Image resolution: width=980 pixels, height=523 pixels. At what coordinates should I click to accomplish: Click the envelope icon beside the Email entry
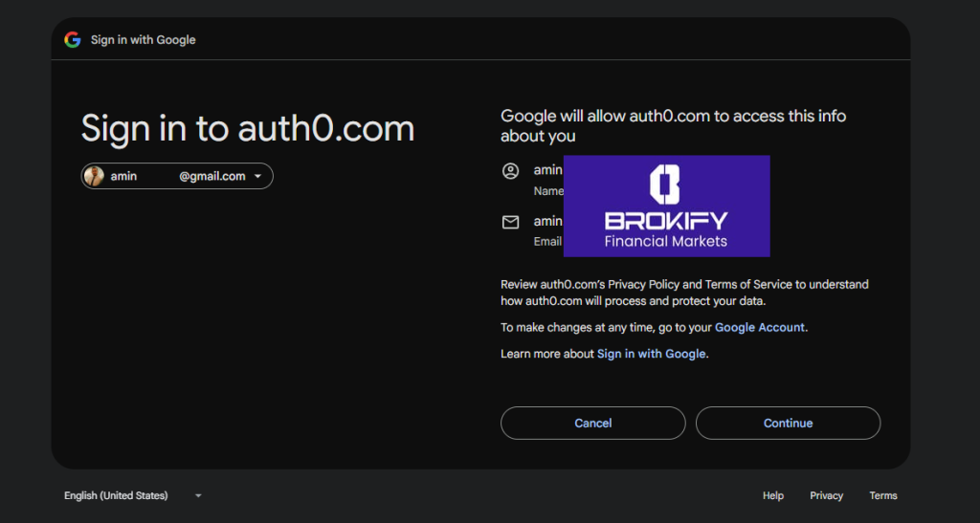(511, 222)
